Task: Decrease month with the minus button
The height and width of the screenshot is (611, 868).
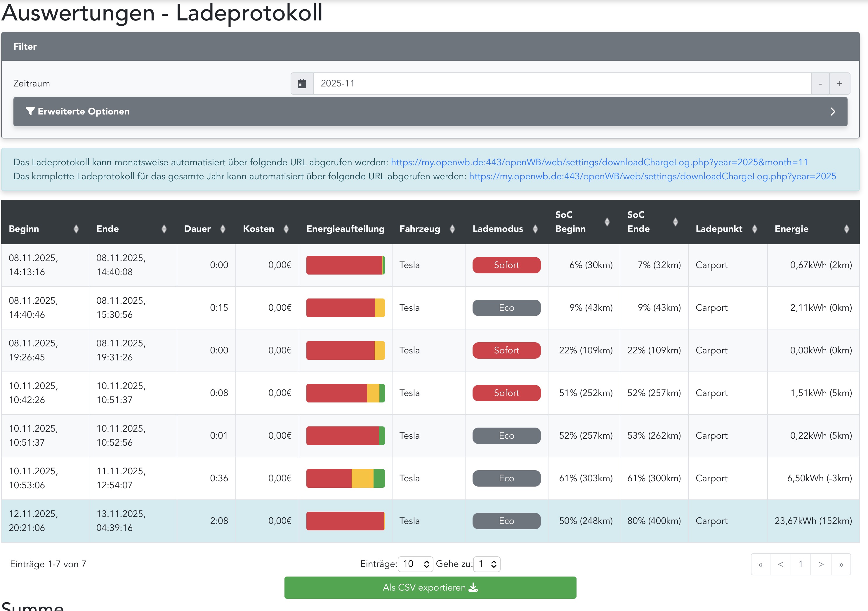Action: pyautogui.click(x=820, y=84)
